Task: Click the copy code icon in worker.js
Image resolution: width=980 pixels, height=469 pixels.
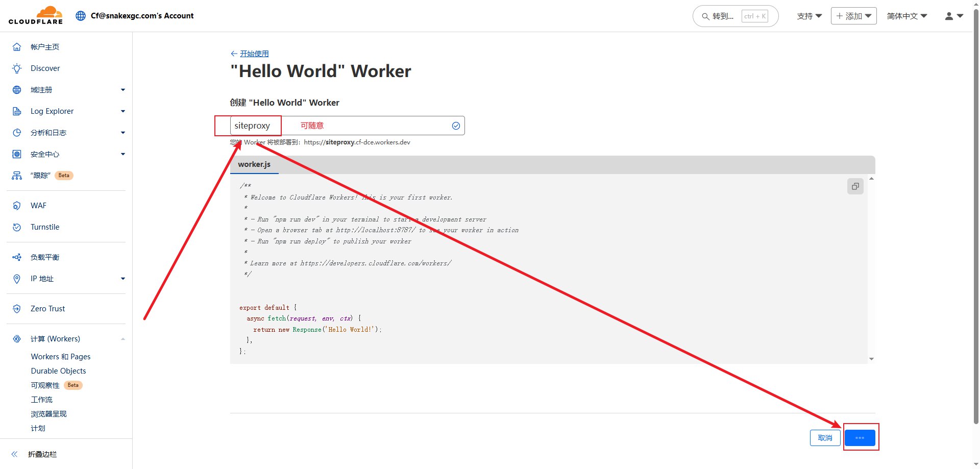Action: [x=855, y=186]
